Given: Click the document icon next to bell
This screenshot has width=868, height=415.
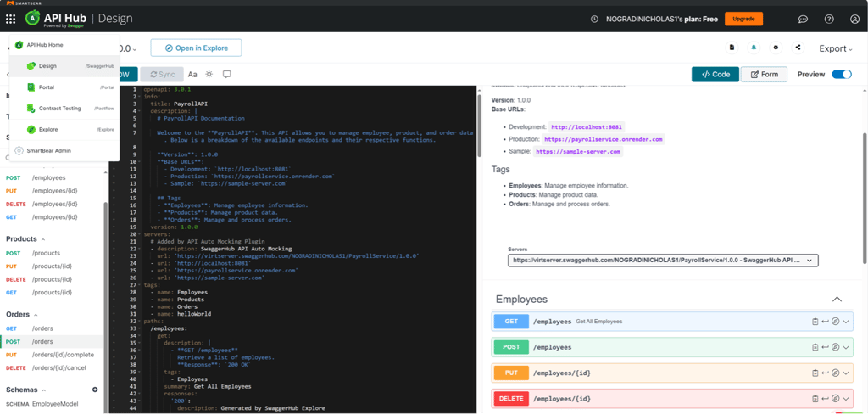Looking at the screenshot, I should [x=732, y=48].
